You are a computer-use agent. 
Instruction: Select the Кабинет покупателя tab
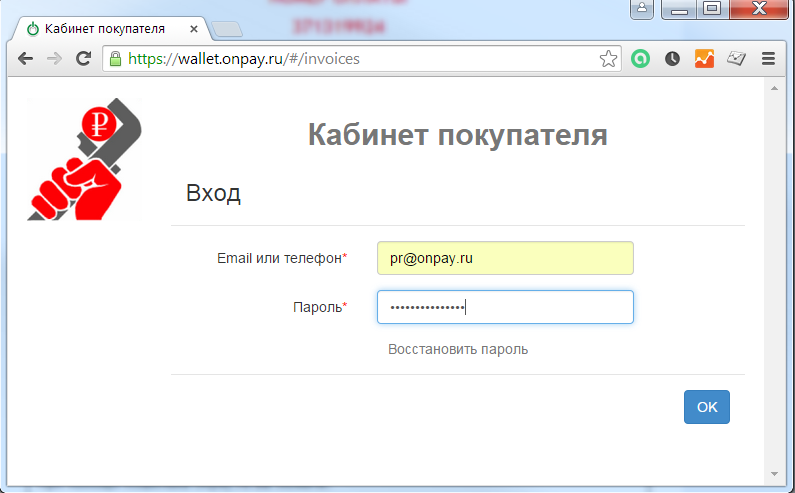98,29
